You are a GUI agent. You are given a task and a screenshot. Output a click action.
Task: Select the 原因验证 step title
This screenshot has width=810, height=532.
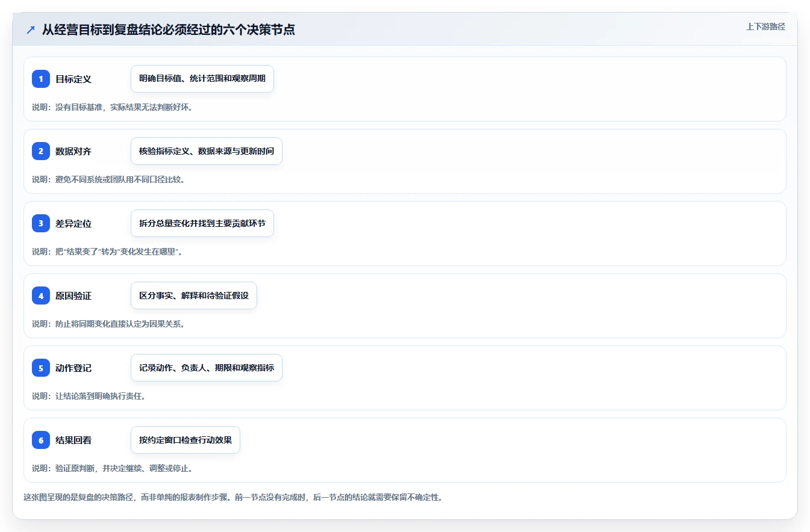(x=73, y=295)
